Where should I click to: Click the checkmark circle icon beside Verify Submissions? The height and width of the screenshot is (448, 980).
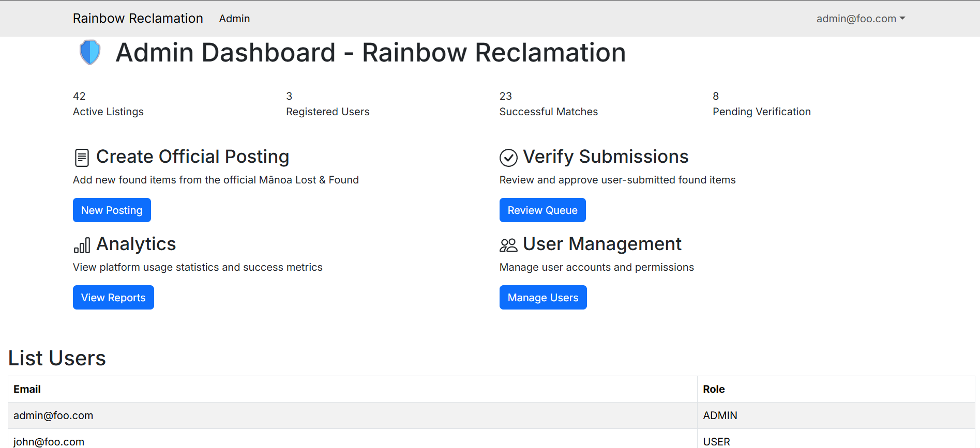coord(508,158)
